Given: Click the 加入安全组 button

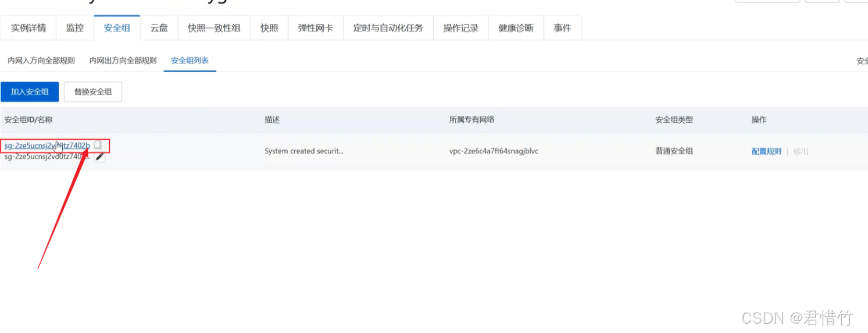Looking at the screenshot, I should (x=30, y=92).
